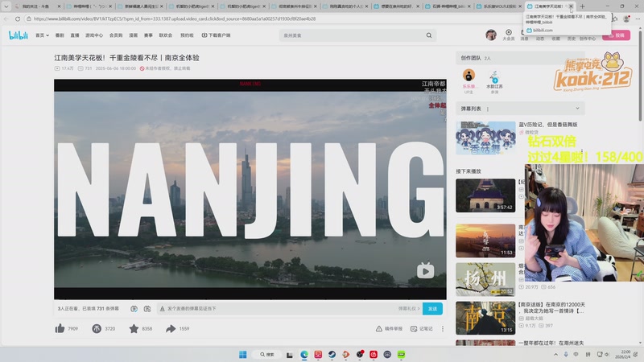Viewport: 644px width, 362px height.
Task: Open 游戏中心 in the top navigation
Action: click(94, 35)
